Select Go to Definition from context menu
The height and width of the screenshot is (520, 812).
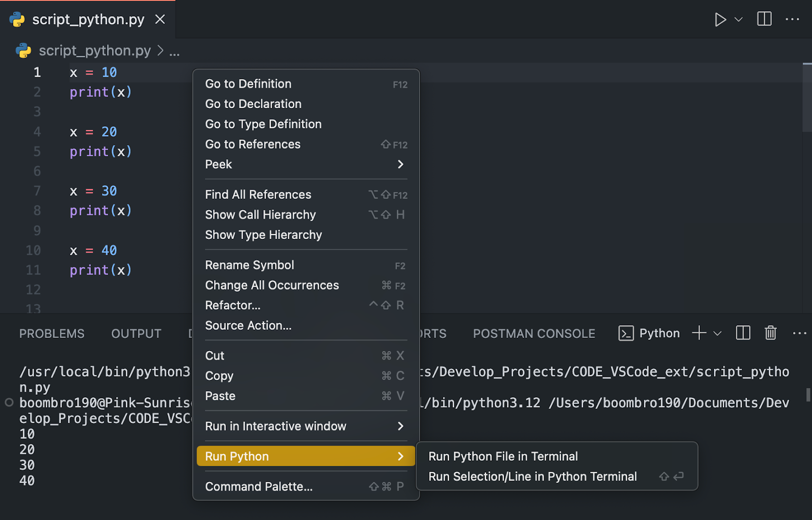coord(248,84)
